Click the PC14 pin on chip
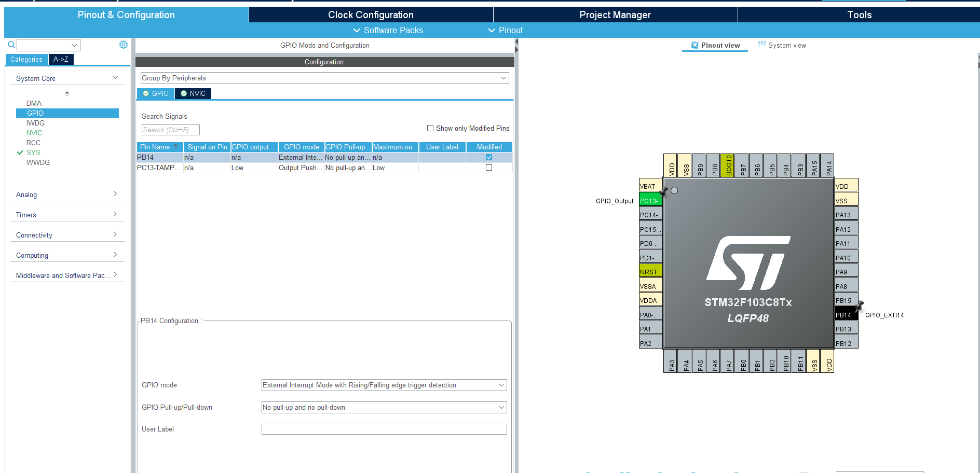 click(650, 215)
